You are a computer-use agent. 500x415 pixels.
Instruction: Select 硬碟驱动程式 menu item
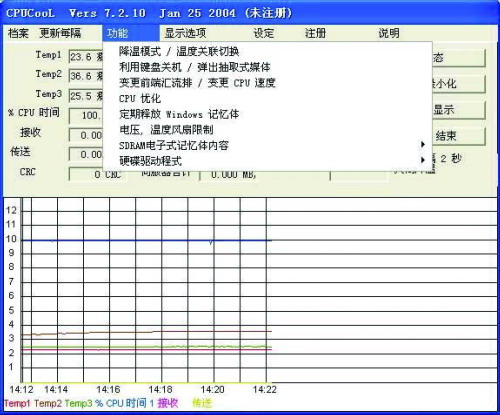[267, 161]
